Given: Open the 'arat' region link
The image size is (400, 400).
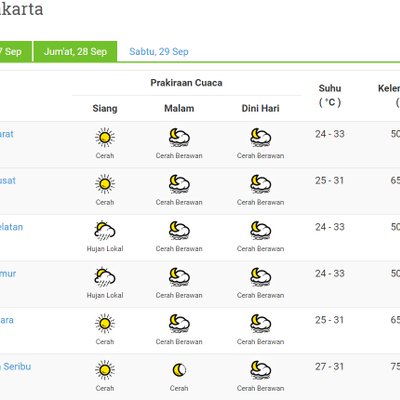Looking at the screenshot, I should [x=7, y=134].
